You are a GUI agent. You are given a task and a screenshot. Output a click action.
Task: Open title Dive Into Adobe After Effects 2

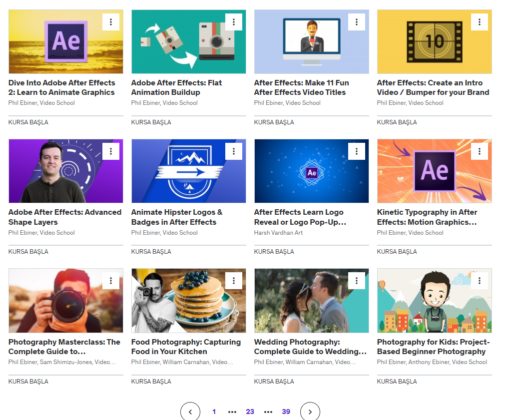[x=61, y=87]
